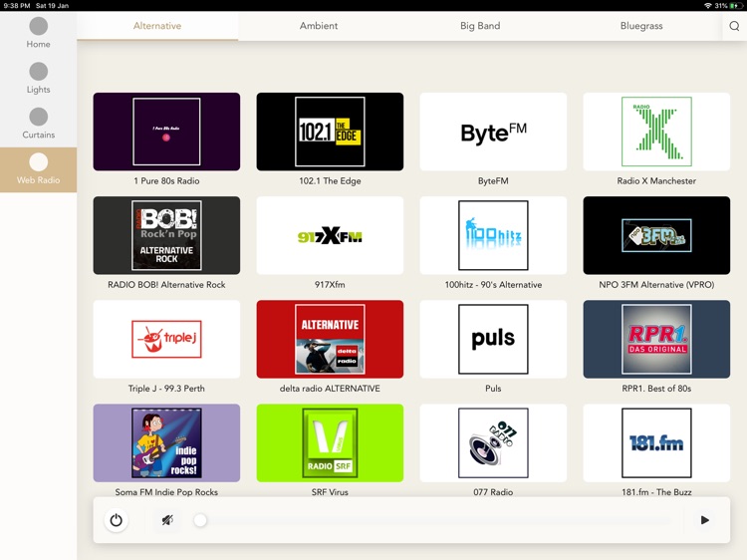Play the 181.fm The Buzz tile
This screenshot has height=560, width=747.
coord(656,442)
